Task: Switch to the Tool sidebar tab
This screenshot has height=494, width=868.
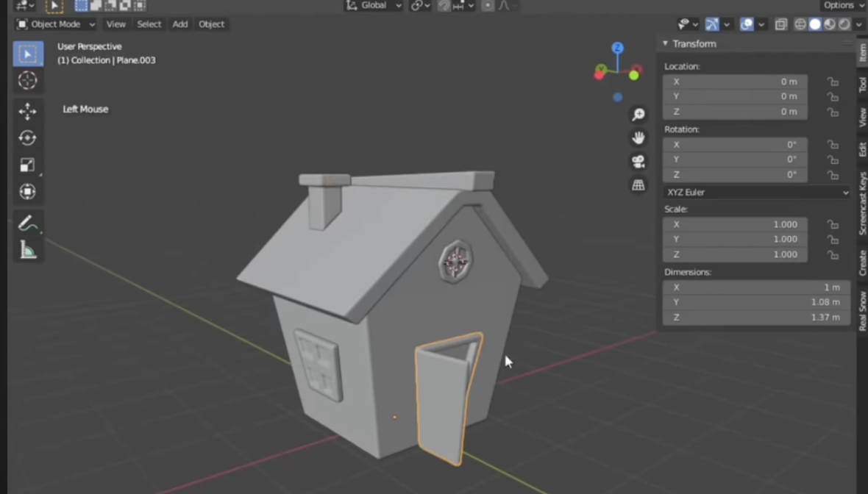Action: (862, 84)
